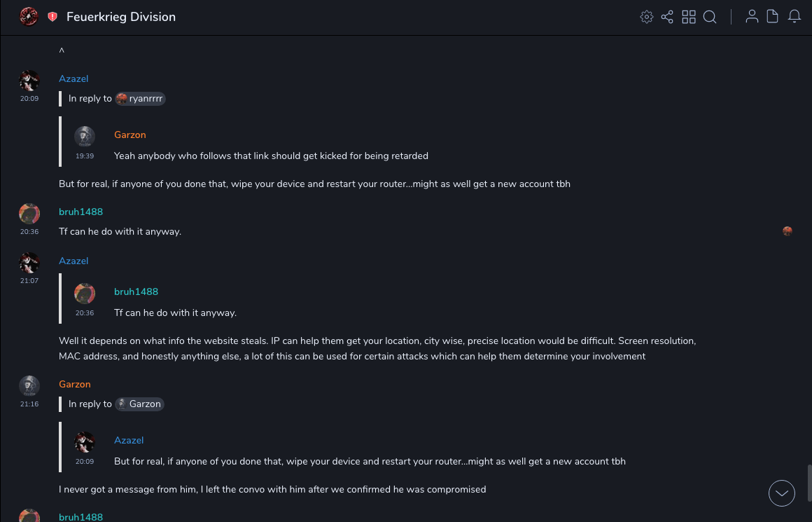812x522 pixels.
Task: Show the room members list icon
Action: pos(752,17)
